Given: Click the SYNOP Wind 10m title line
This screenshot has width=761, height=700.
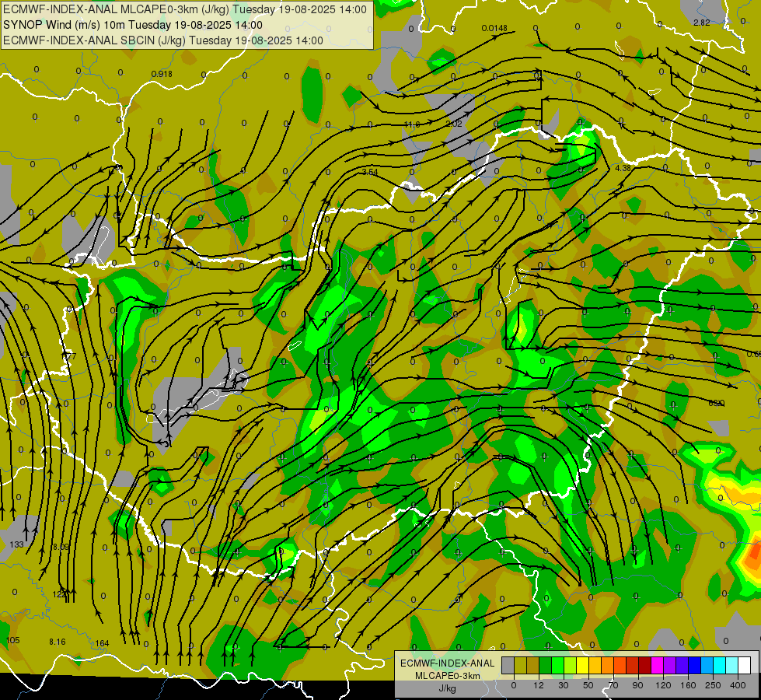Looking at the screenshot, I should 132,25.
